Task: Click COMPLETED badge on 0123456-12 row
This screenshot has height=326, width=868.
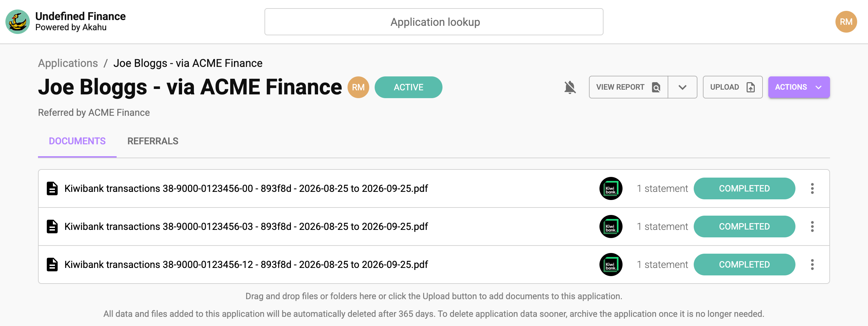Action: click(x=744, y=265)
